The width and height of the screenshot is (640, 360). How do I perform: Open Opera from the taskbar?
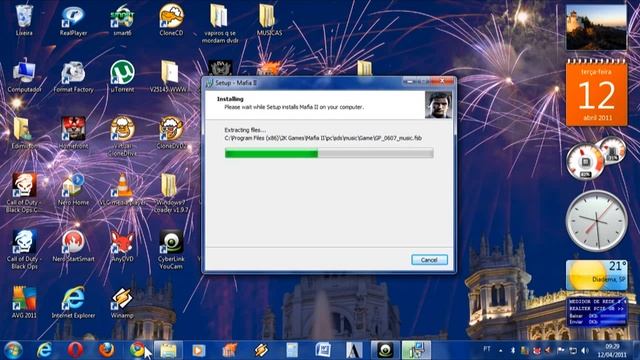(x=75, y=350)
